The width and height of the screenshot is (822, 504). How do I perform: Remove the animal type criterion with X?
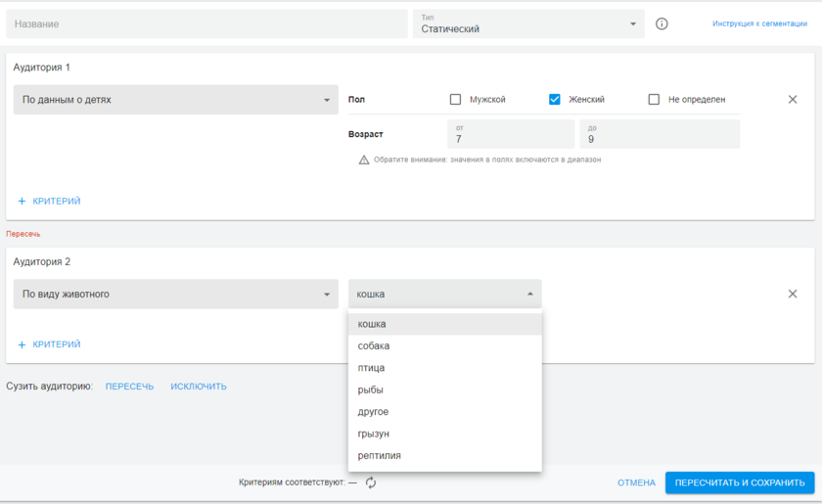(793, 295)
